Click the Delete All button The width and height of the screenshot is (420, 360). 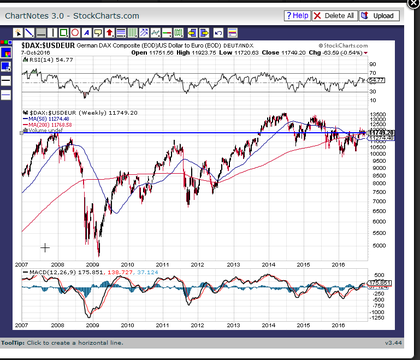point(334,16)
